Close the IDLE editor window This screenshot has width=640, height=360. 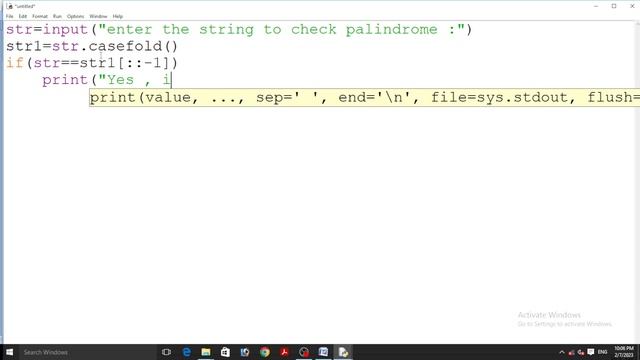point(632,6)
